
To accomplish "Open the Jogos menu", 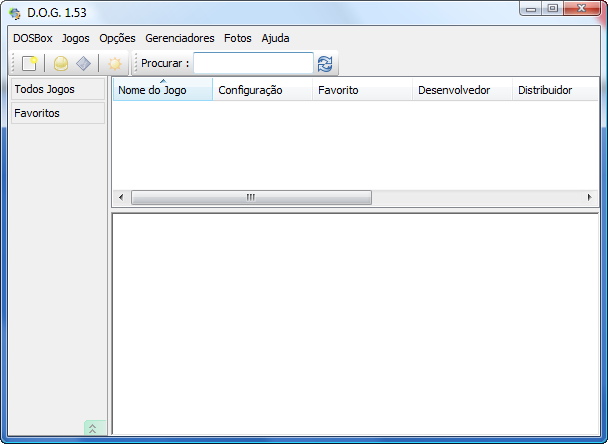I will (x=76, y=38).
